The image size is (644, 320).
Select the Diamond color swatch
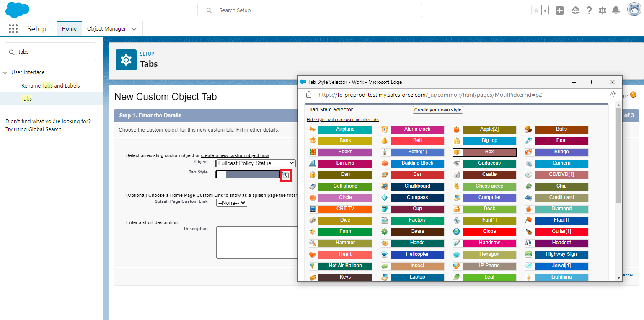(561, 209)
